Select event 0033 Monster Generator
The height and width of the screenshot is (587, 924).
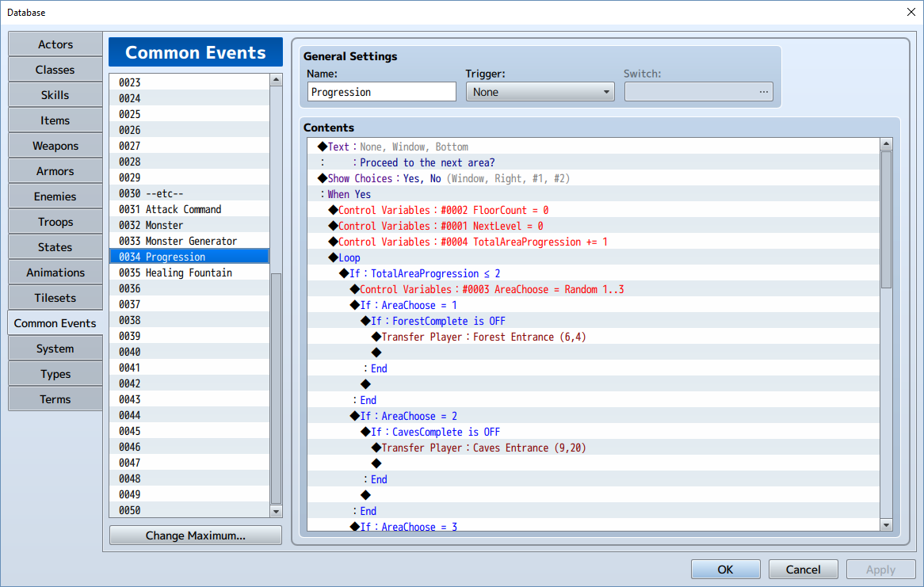[189, 241]
